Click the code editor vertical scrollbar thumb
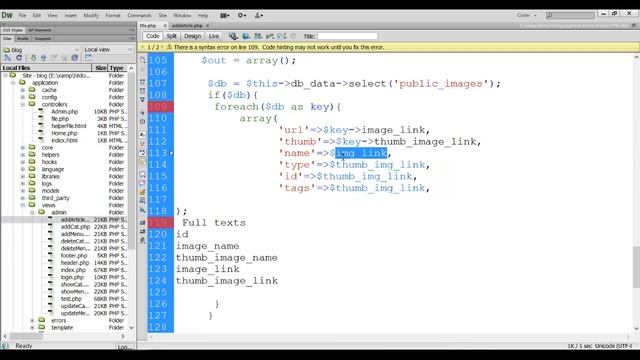The width and height of the screenshot is (640, 360). point(636,267)
